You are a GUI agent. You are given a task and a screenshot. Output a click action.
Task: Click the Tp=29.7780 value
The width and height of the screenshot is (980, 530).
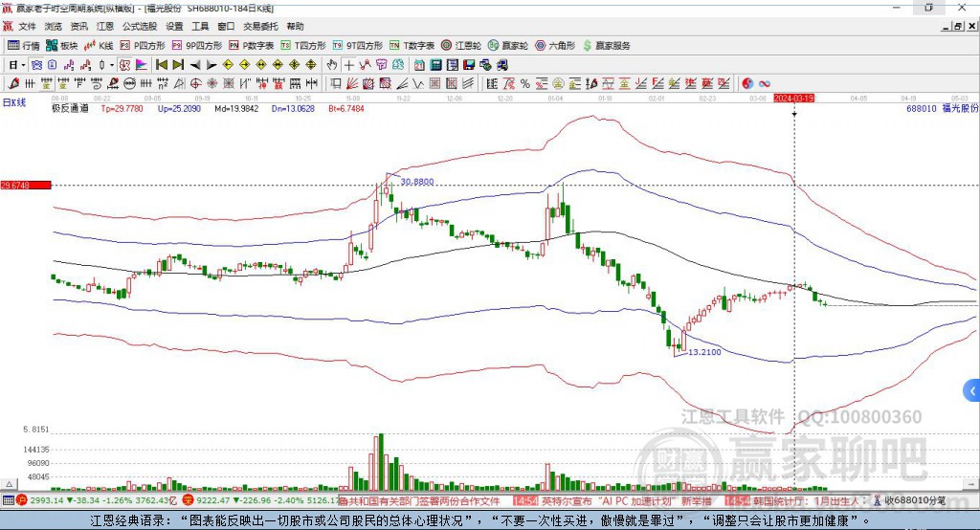(122, 108)
